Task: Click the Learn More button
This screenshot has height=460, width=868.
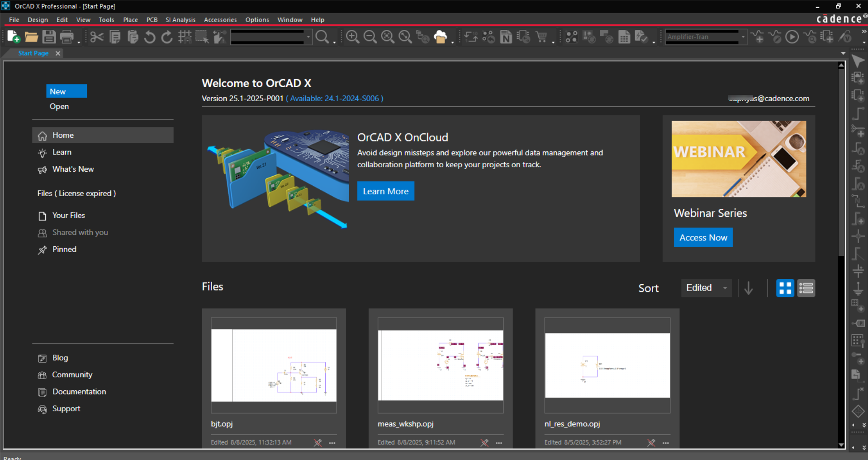Action: 385,191
